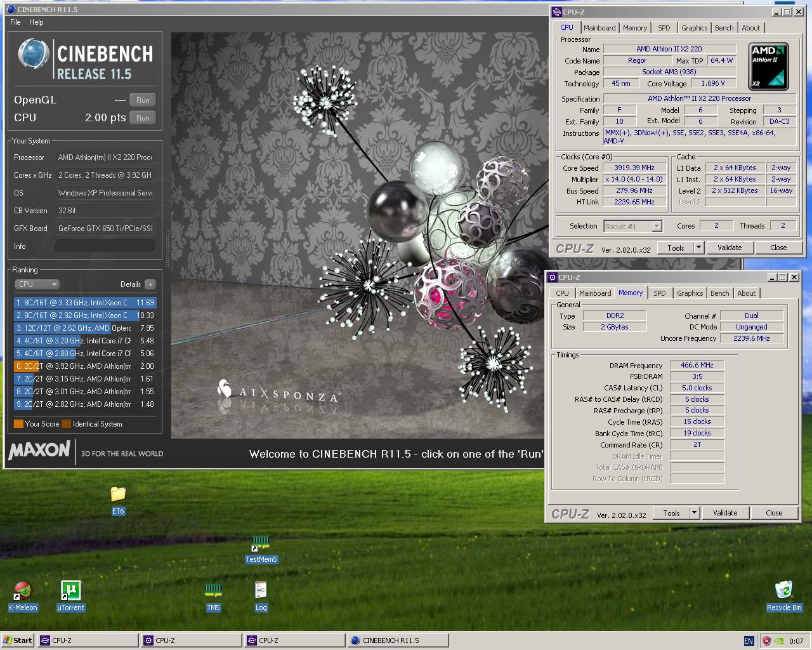Click Close button in upper CPU-Z
The width and height of the screenshot is (812, 650).
coord(778,248)
